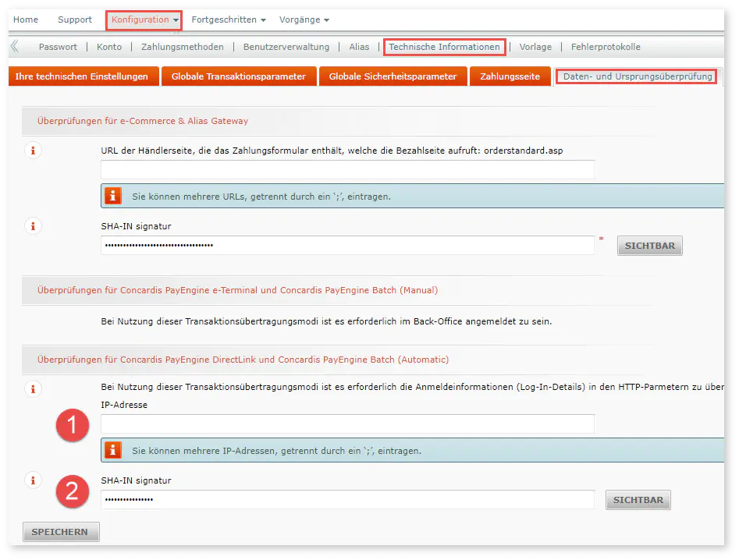
Task: Reveal the e-Commerce SHA-IN signature with SICHTBAR
Action: point(649,246)
